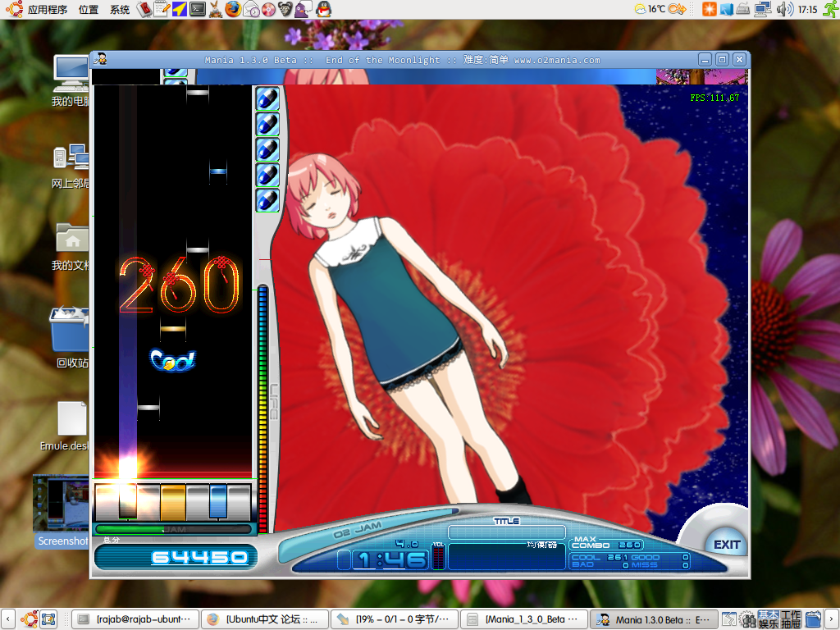Click the green running man logout icon

[x=831, y=9]
